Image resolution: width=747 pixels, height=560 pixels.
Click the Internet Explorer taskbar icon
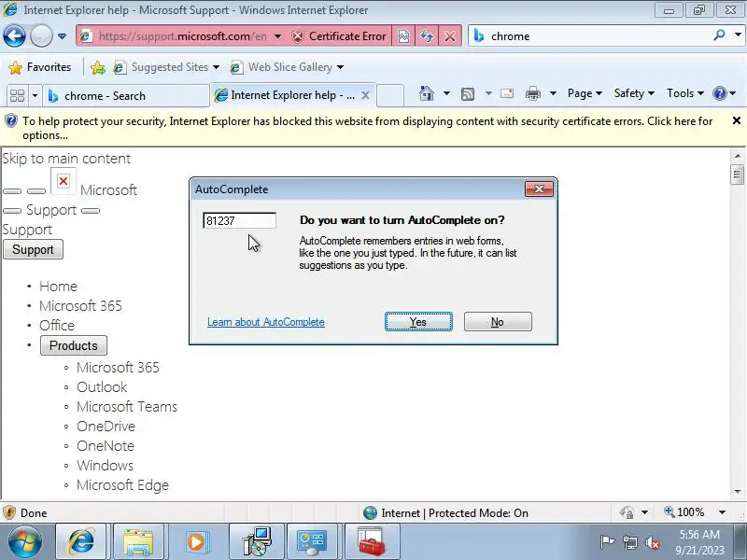[x=82, y=542]
